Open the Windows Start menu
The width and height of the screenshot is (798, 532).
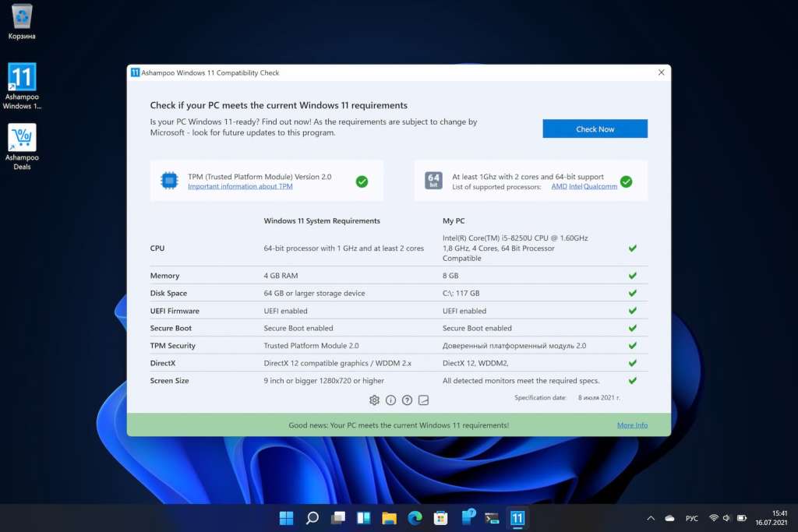pos(287,518)
